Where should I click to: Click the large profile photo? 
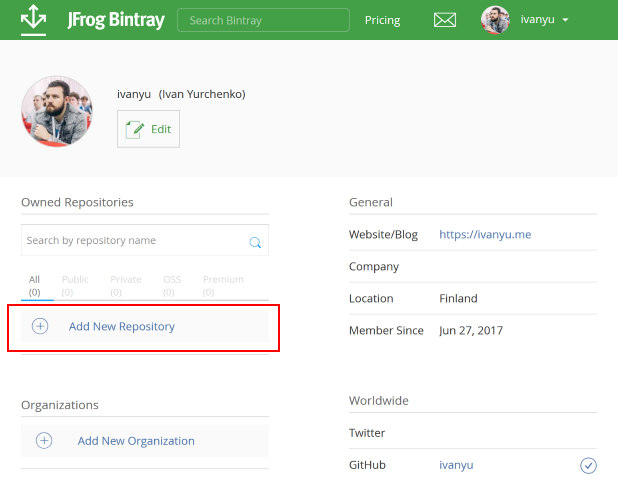[x=57, y=111]
